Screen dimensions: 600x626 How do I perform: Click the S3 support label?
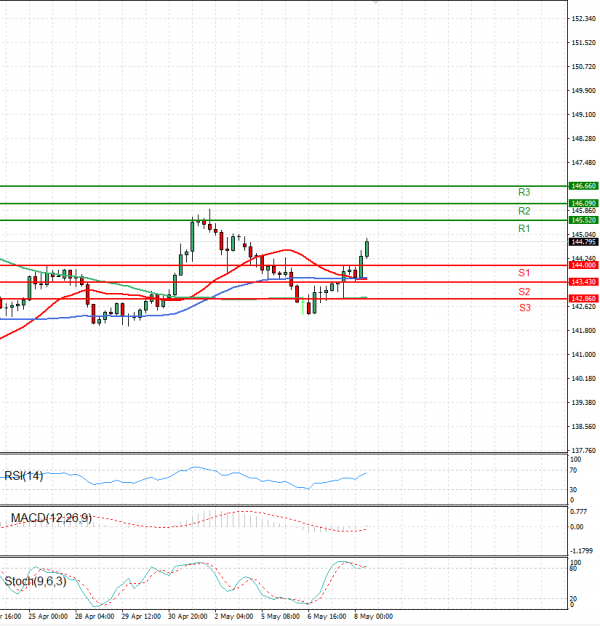tap(525, 308)
